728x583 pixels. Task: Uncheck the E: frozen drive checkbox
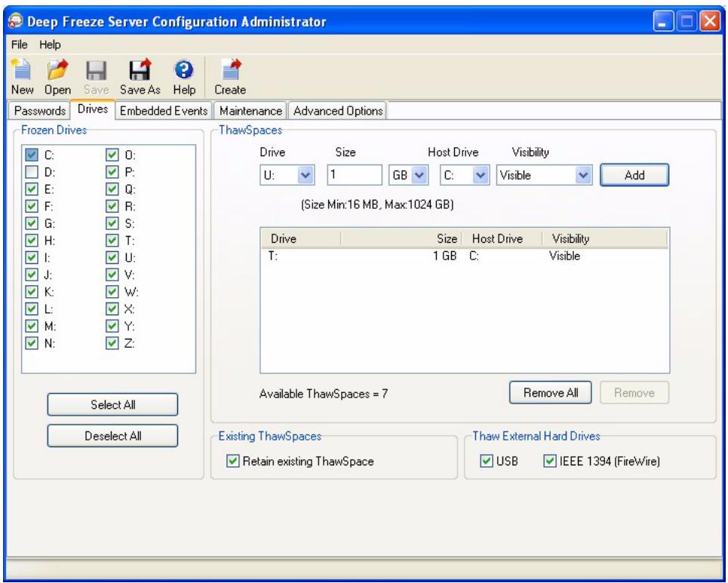click(32, 189)
